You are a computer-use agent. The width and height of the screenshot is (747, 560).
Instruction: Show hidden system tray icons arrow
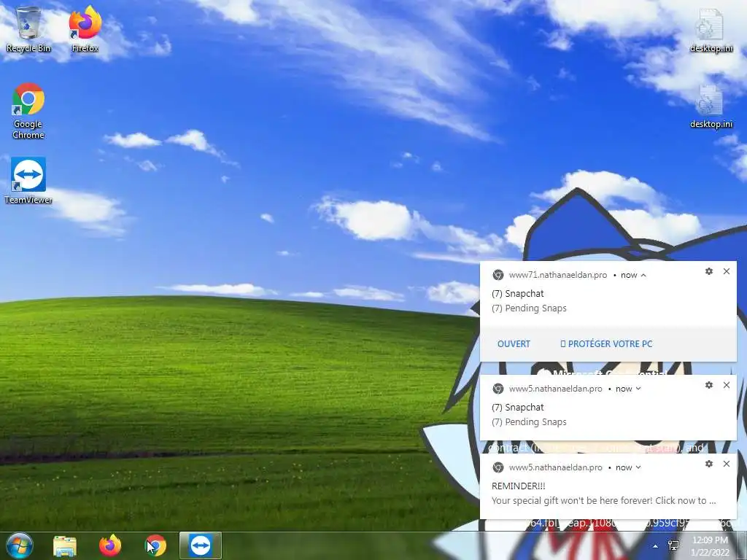coord(656,546)
